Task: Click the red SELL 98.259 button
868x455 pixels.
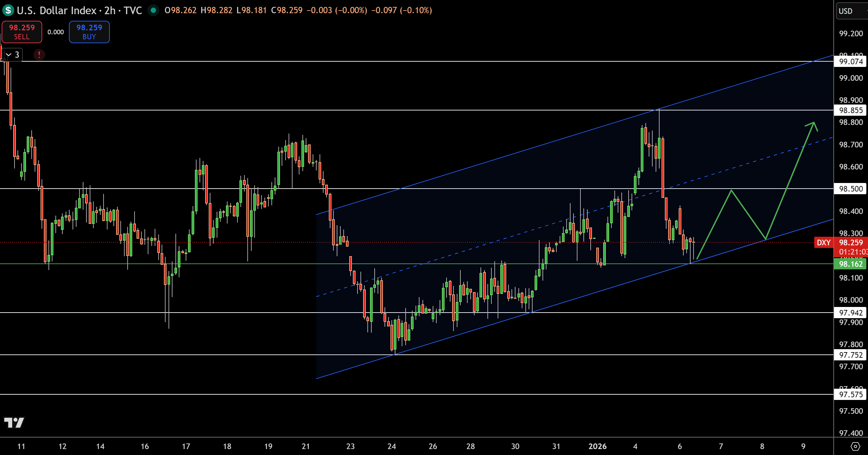Action: [22, 32]
